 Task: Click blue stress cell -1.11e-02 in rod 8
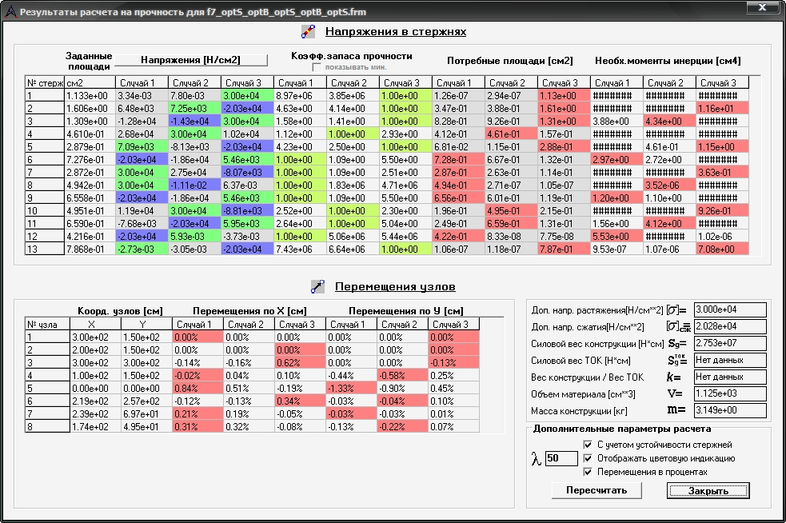pos(194,185)
